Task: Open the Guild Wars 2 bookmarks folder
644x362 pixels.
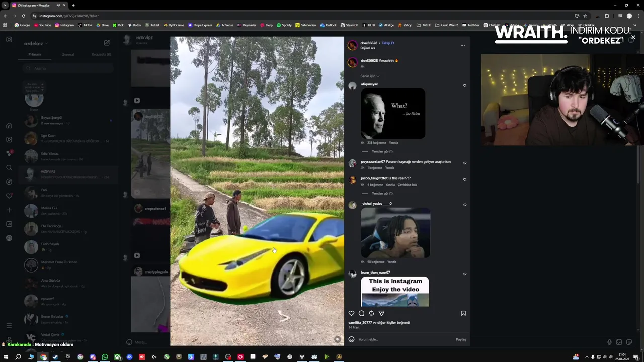Action: tap(447, 25)
